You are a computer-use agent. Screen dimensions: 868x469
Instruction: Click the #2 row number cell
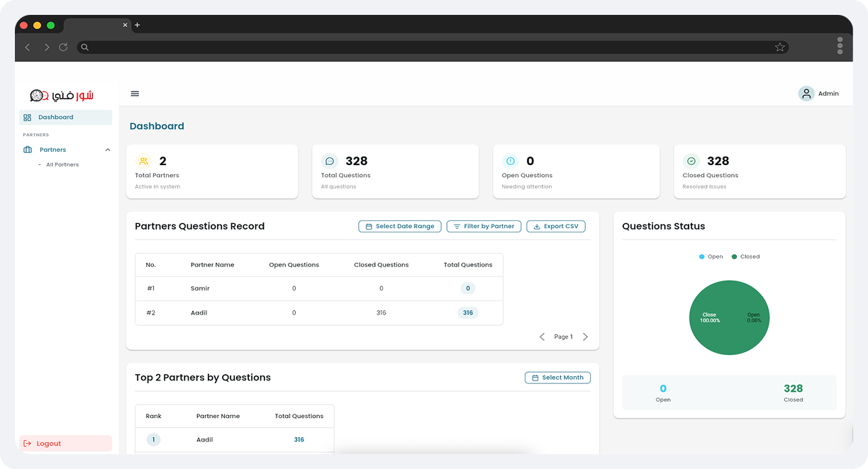click(151, 312)
